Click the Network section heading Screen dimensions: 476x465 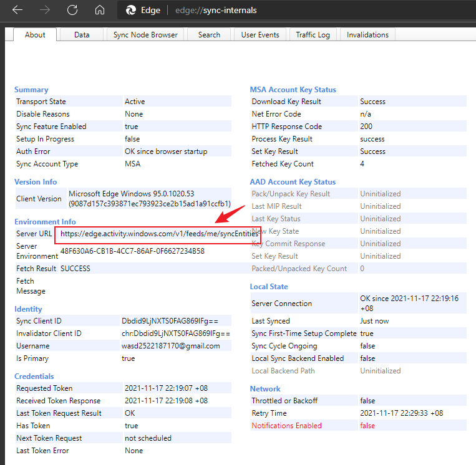[265, 389]
